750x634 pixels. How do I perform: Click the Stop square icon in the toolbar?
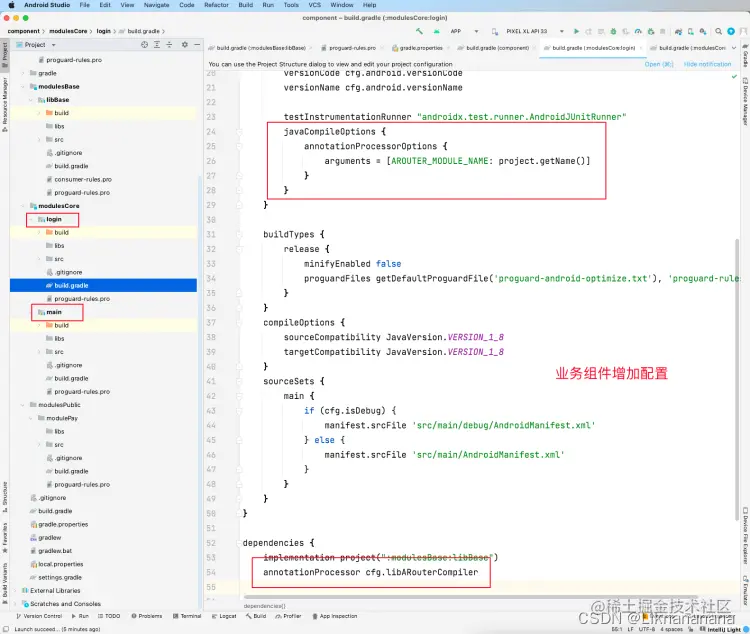pos(662,31)
